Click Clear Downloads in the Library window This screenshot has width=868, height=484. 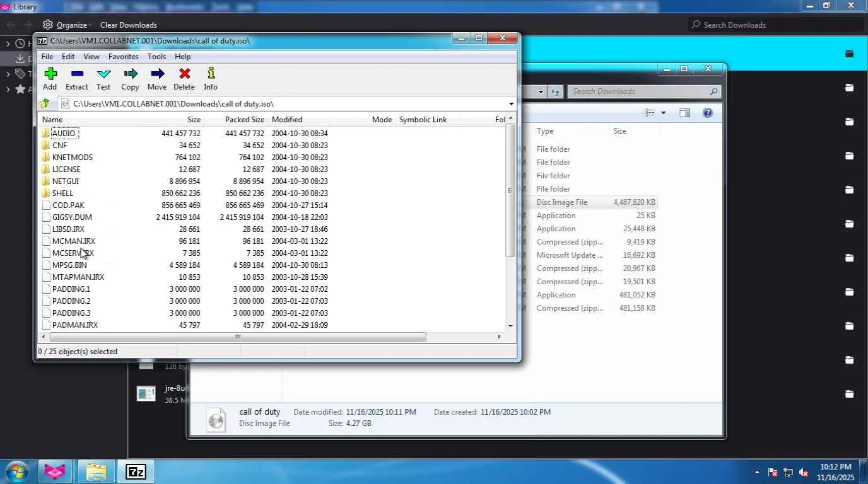pos(129,25)
